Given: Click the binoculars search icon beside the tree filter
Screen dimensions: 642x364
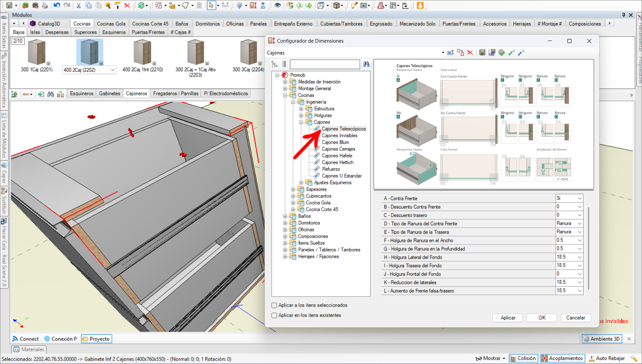Looking at the screenshot, I should pos(366,64).
